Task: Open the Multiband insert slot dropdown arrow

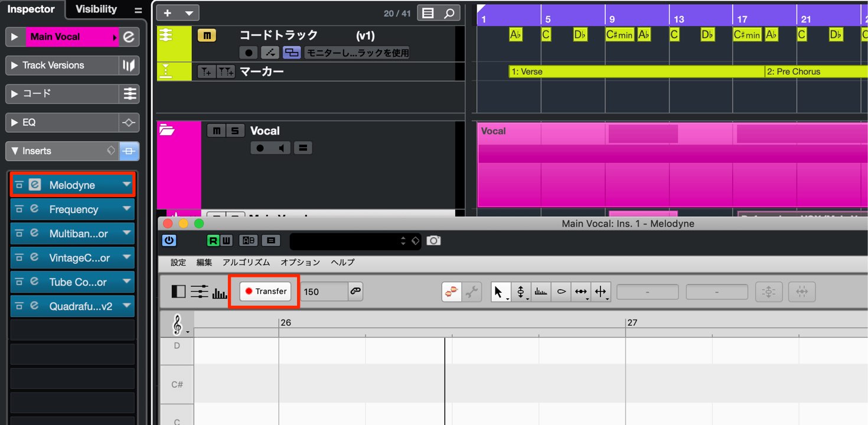Action: point(126,233)
